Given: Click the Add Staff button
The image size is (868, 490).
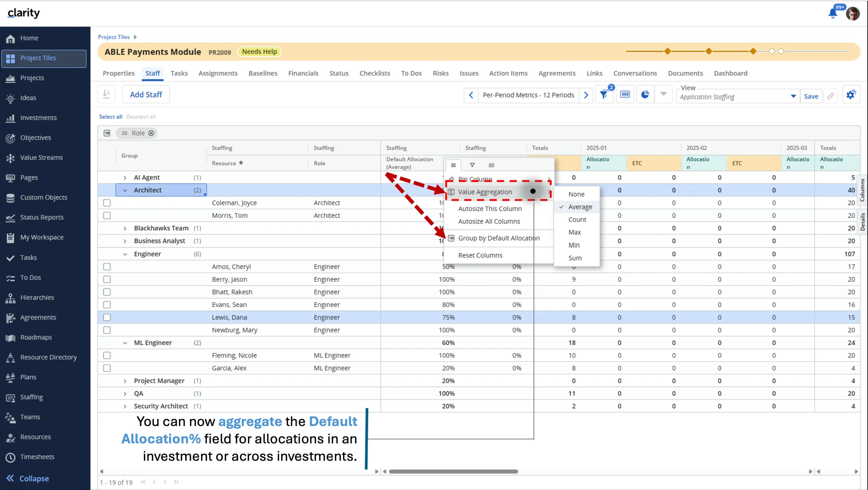Looking at the screenshot, I should point(146,95).
